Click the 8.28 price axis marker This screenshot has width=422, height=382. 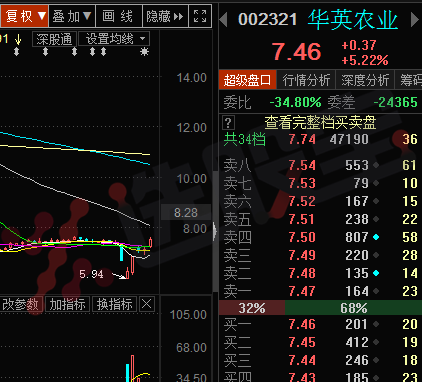[x=186, y=212]
